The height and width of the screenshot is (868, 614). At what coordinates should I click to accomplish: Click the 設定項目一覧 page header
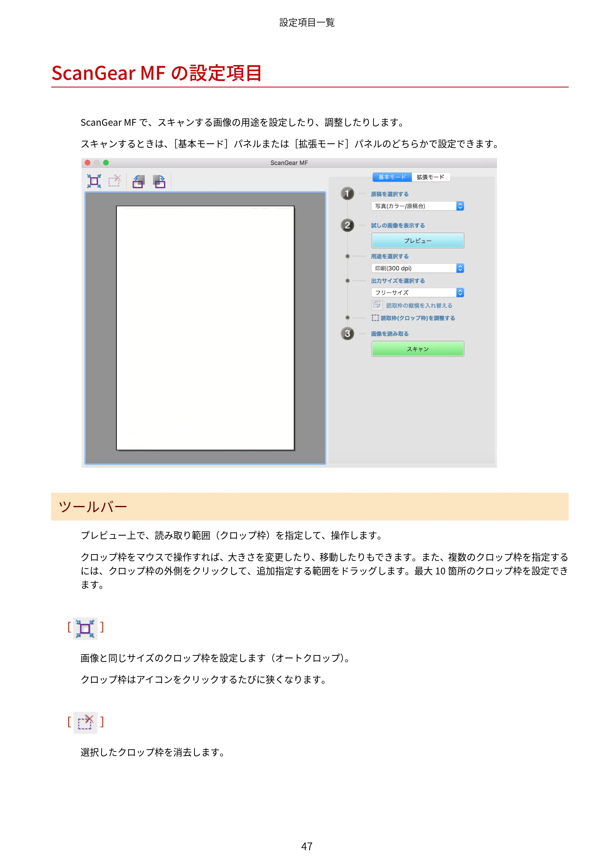[x=307, y=23]
